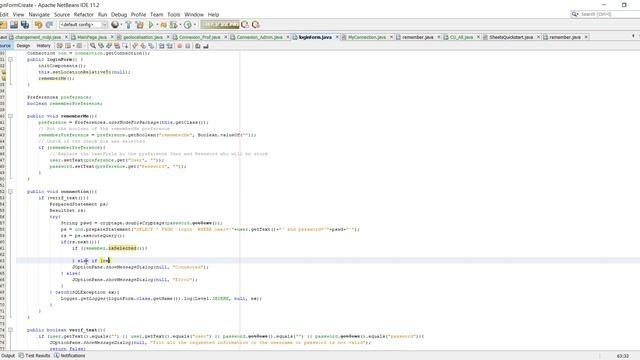The image size is (640, 360).
Task: Click the Save toolbar icon
Action: point(14,25)
